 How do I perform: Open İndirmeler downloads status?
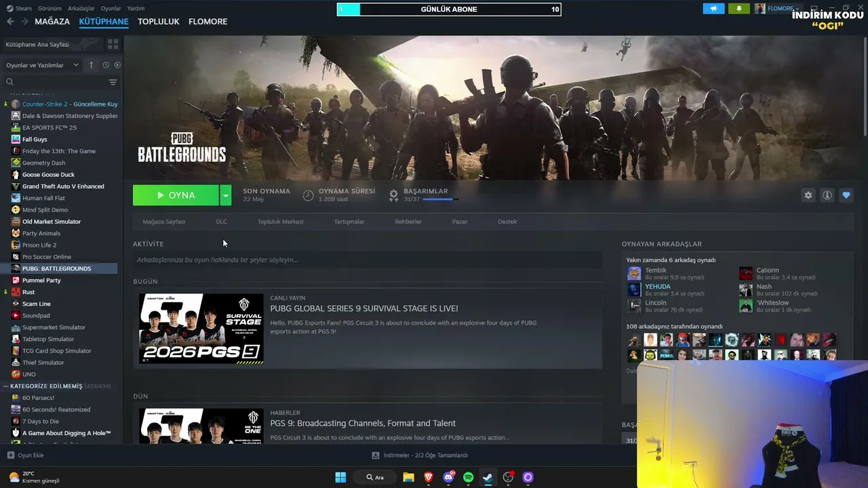click(x=420, y=455)
